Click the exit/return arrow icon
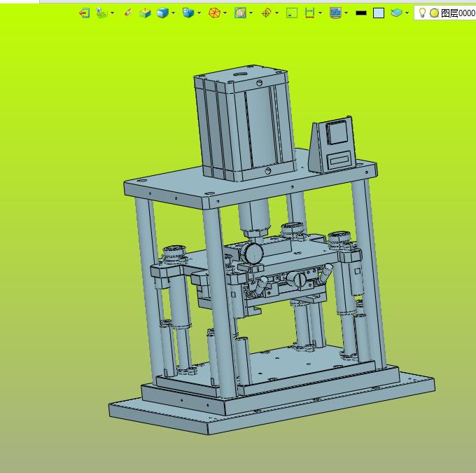The image size is (476, 473). 85,13
